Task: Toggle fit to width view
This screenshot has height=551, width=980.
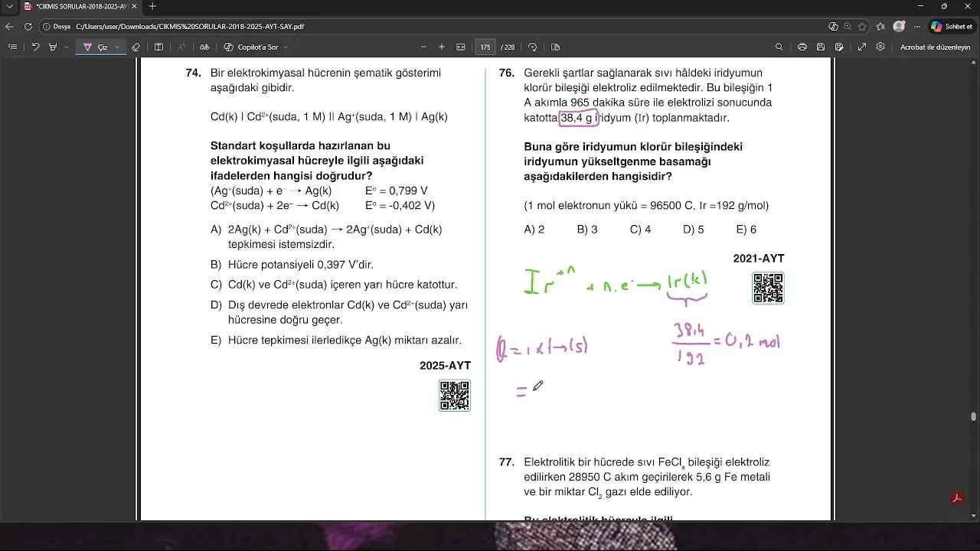Action: (x=461, y=47)
